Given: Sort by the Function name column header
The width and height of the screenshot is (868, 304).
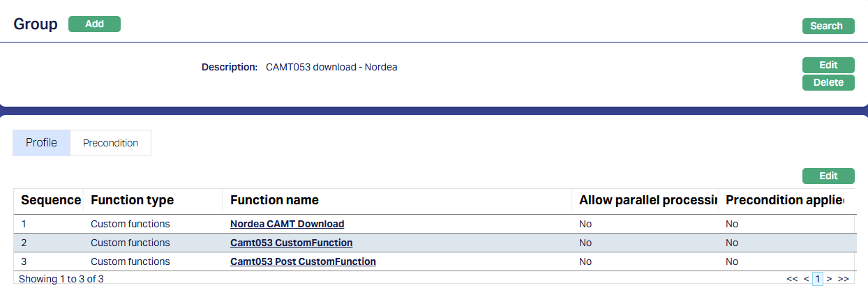Looking at the screenshot, I should [x=274, y=201].
